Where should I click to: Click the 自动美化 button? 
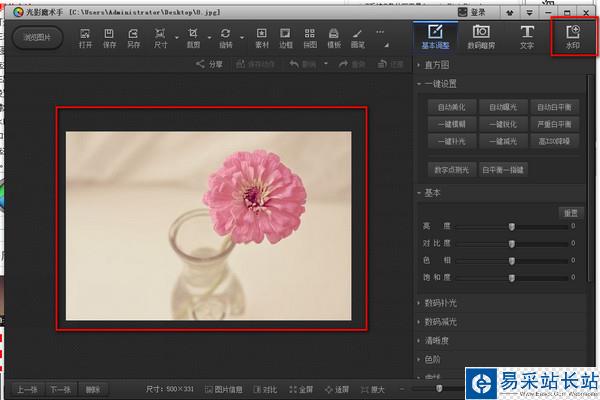(x=453, y=106)
